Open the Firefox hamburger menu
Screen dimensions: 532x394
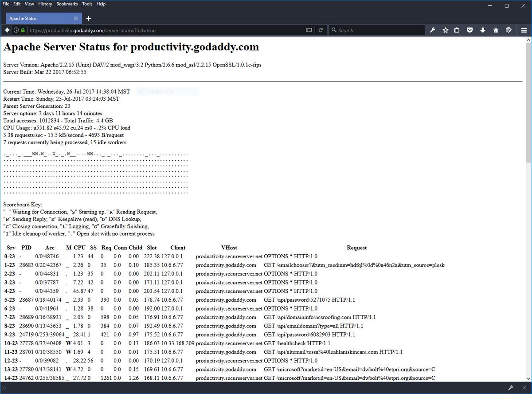click(524, 30)
